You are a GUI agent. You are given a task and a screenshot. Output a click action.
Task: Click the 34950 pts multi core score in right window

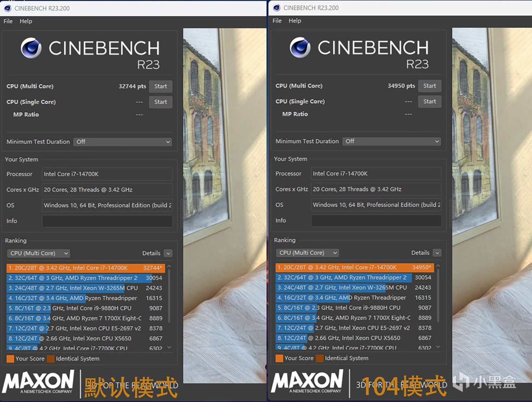[401, 86]
